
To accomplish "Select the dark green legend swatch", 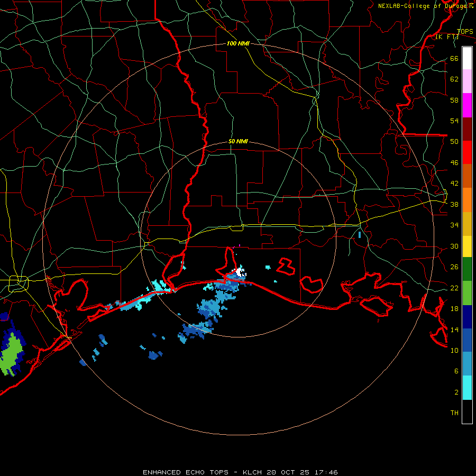I will point(467,269).
